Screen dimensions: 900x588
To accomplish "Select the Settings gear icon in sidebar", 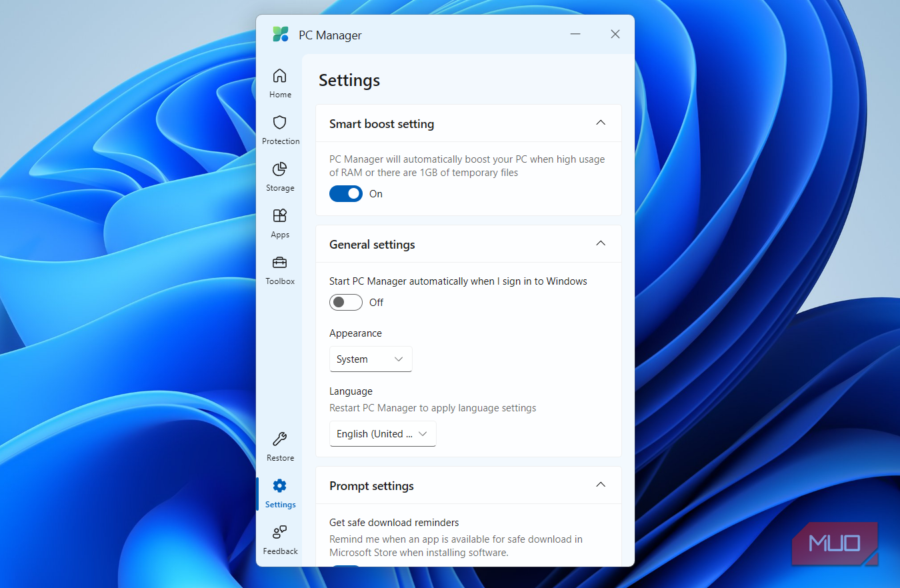I will point(280,486).
